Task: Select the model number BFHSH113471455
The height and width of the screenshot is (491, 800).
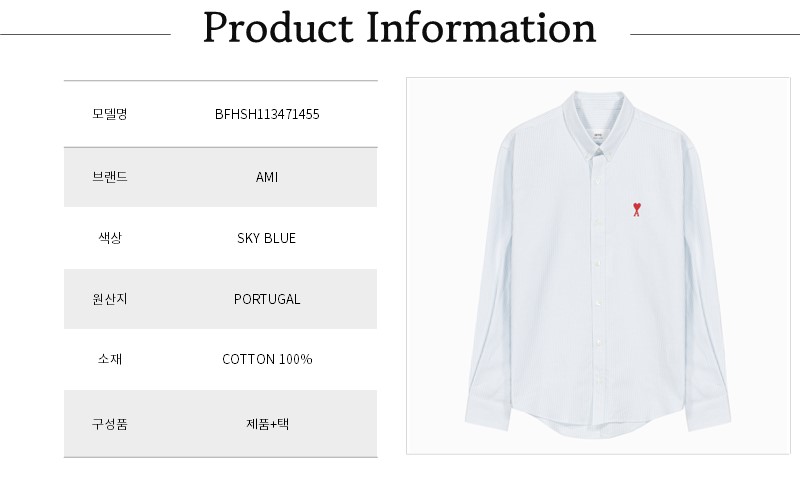Action: click(267, 114)
